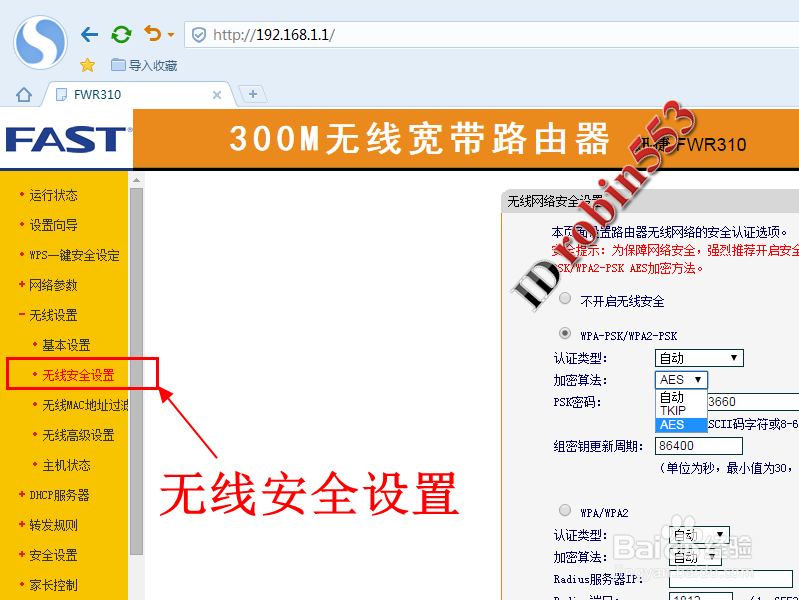Image resolution: width=799 pixels, height=600 pixels.
Task: Open 无线MAC地址过滤 submenu item
Action: [85, 405]
